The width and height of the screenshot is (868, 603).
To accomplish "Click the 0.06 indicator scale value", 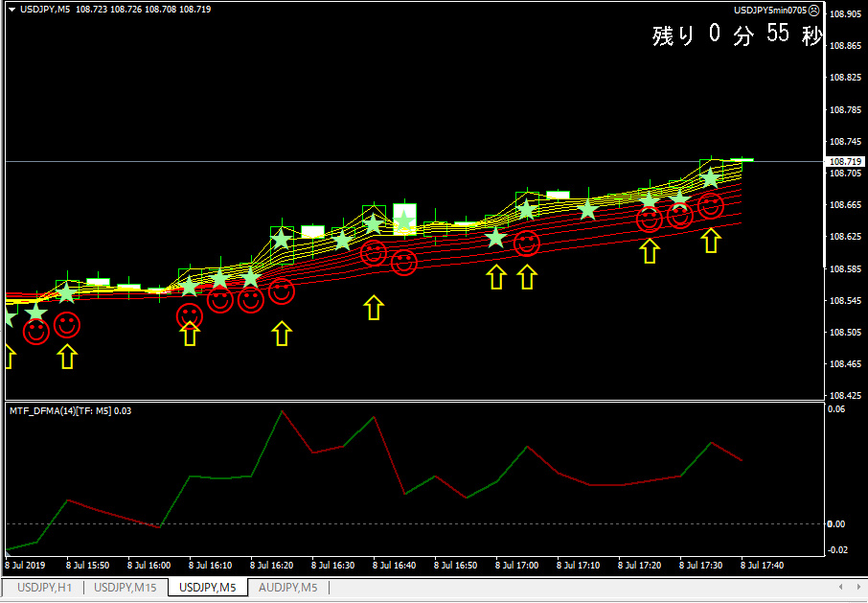I will point(836,409).
